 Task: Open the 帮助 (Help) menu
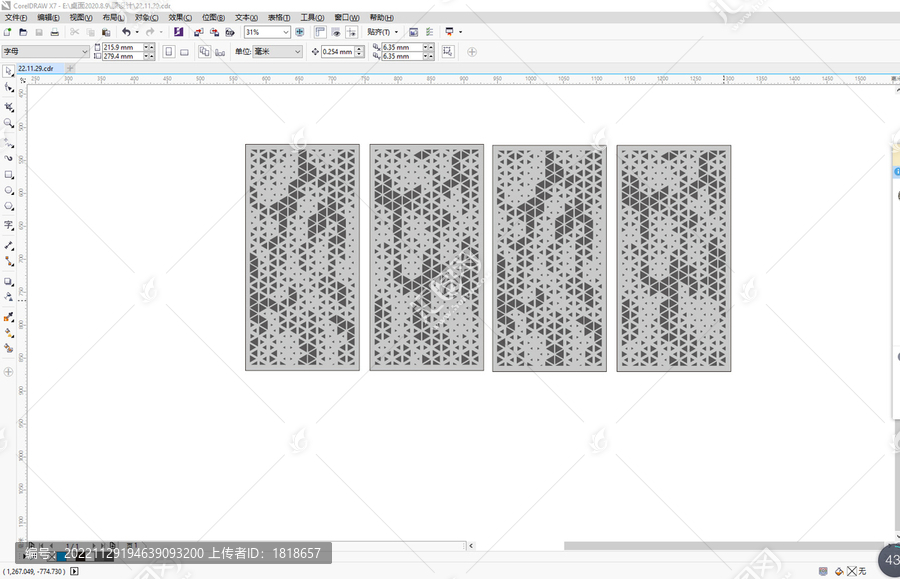click(381, 18)
